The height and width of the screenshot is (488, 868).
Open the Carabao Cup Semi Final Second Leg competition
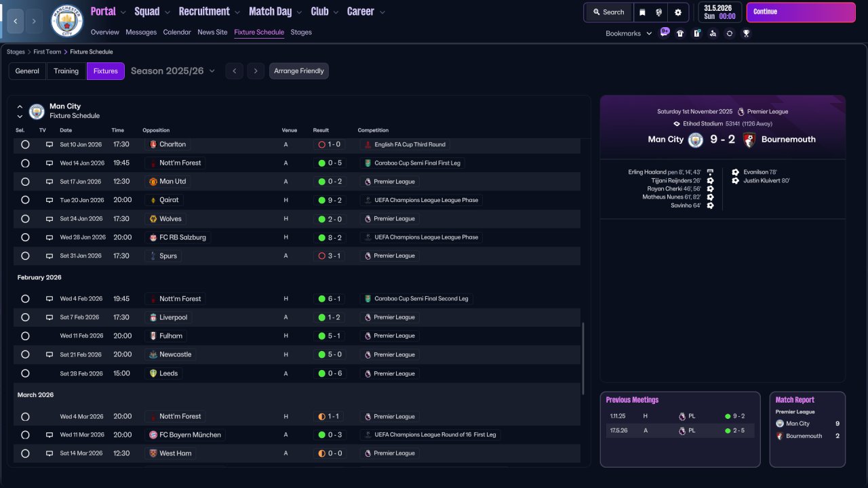pos(416,299)
